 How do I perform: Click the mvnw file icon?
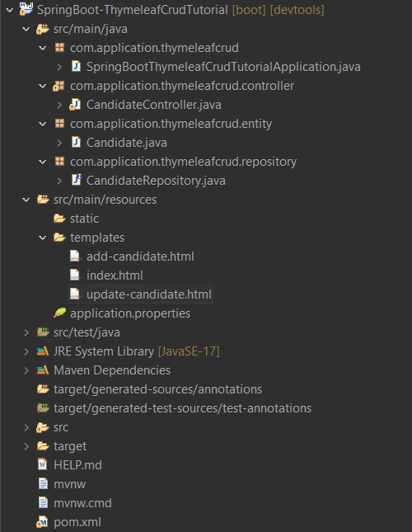pos(43,483)
